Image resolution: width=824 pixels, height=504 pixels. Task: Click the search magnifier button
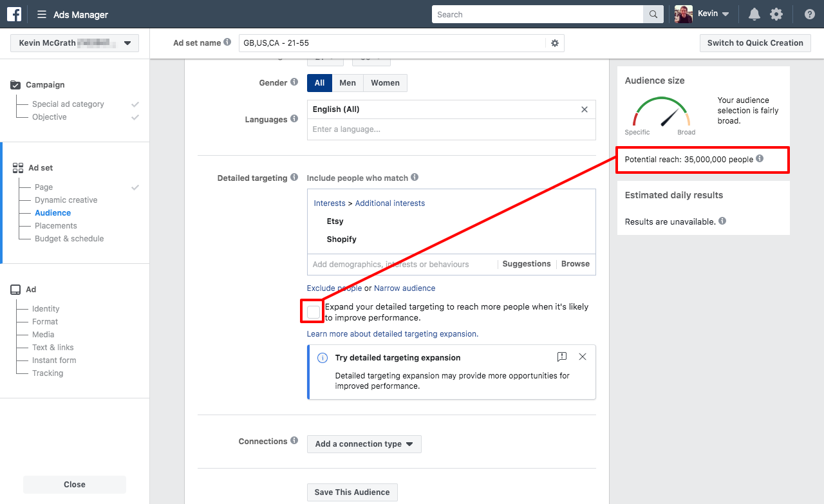[x=653, y=14]
